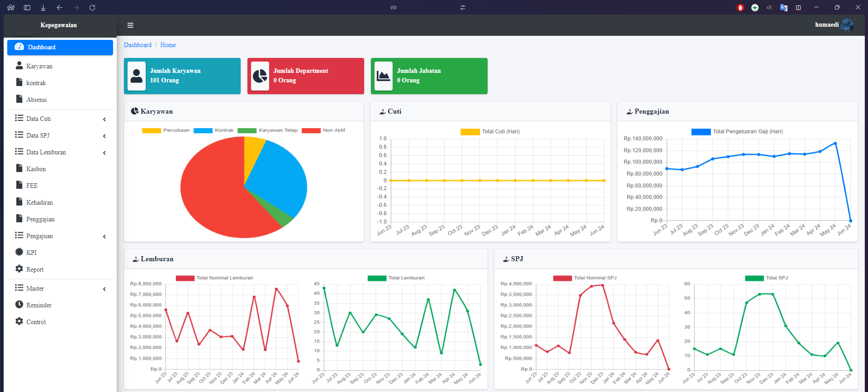Screen dimensions: 868x392
Task: Click the Kepegawaian brand title
Action: (x=58, y=25)
